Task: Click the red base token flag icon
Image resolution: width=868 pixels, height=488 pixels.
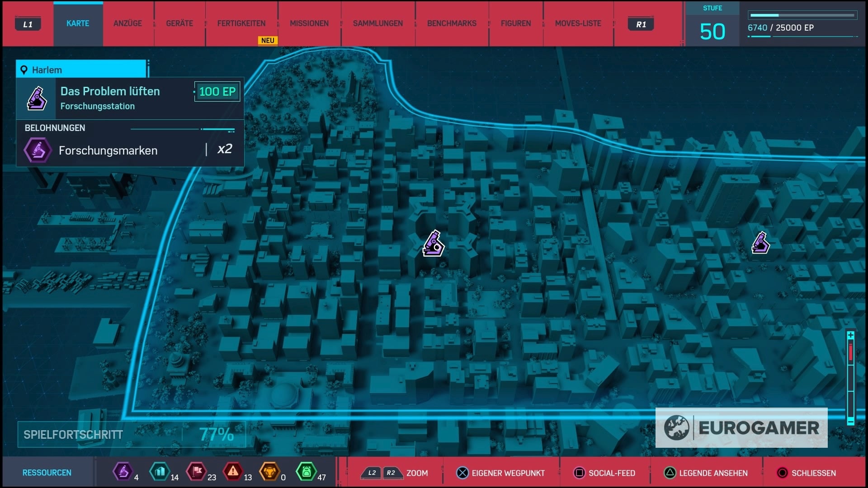Action: tap(197, 472)
